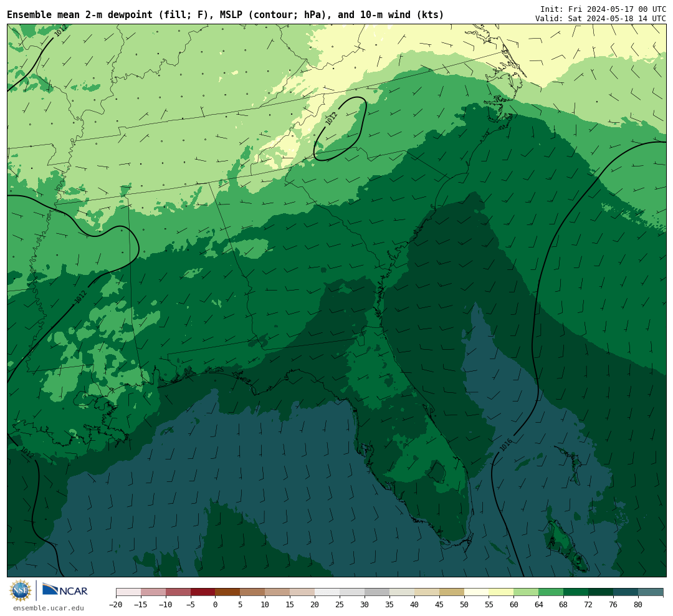Pick the colorbar swatch between 55 and 60
673x616 pixels.
502,592
